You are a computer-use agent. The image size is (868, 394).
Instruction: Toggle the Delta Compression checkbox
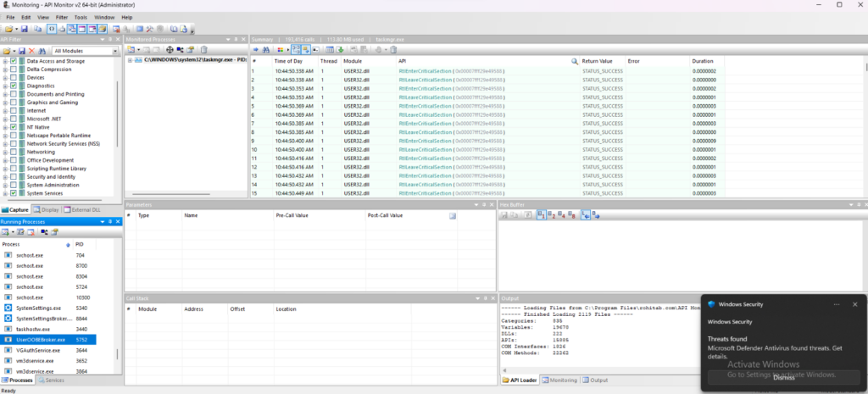(x=14, y=69)
